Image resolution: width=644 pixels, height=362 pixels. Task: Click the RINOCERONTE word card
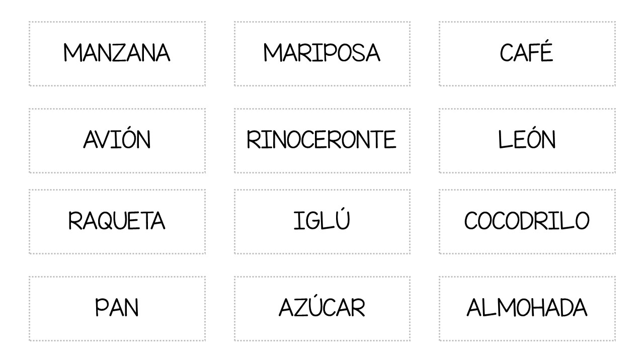pos(322,141)
